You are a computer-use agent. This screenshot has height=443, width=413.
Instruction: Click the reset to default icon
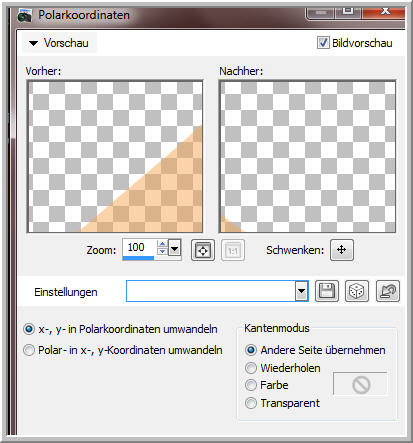[388, 291]
